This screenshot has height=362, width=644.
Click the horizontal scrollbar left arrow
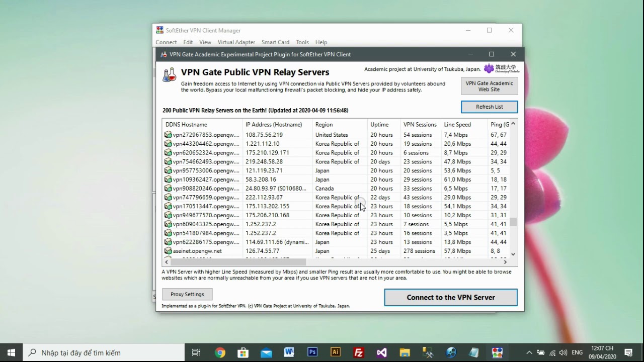[x=166, y=262]
